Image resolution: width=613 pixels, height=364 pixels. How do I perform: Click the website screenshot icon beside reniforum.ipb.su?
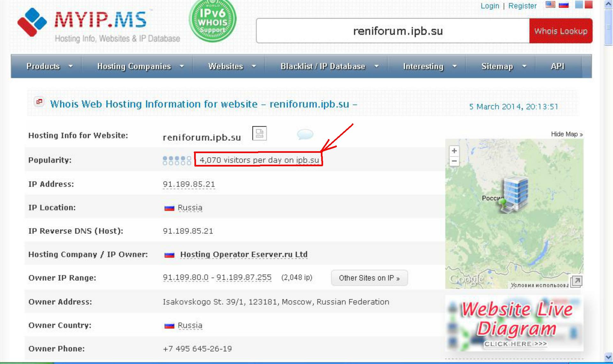pos(260,133)
